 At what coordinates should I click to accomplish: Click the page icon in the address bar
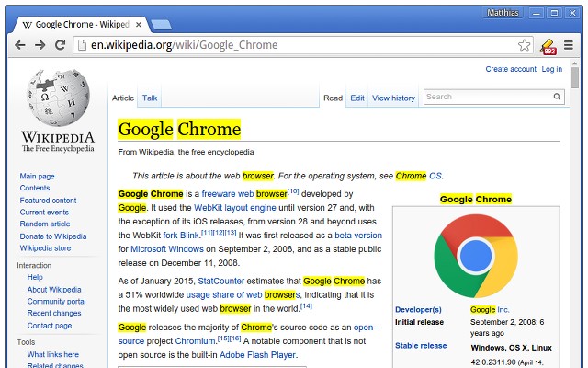[82, 45]
